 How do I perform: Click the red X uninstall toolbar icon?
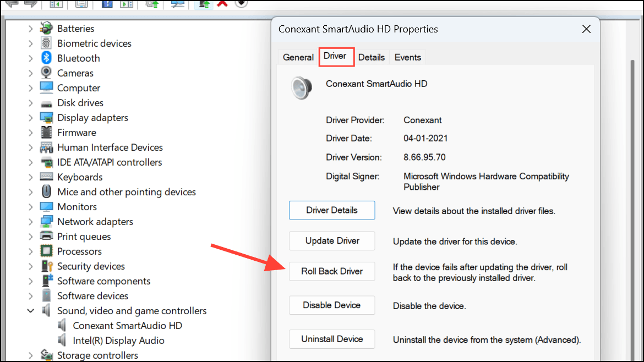[222, 3]
